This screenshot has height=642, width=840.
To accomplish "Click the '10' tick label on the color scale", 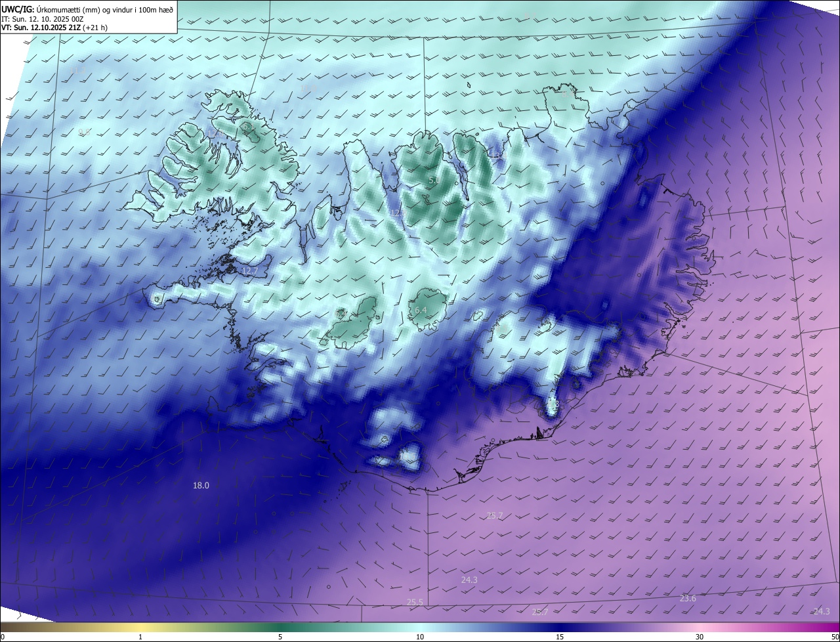I will 420,637.
